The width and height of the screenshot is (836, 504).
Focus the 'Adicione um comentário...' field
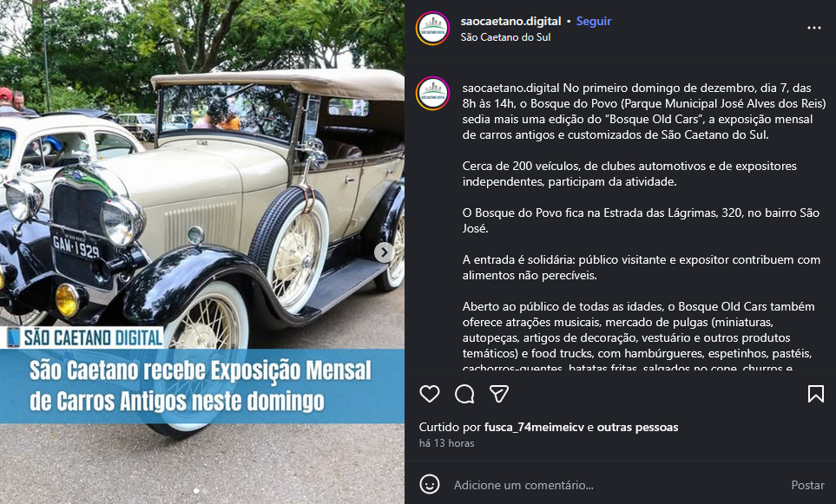tap(618, 485)
